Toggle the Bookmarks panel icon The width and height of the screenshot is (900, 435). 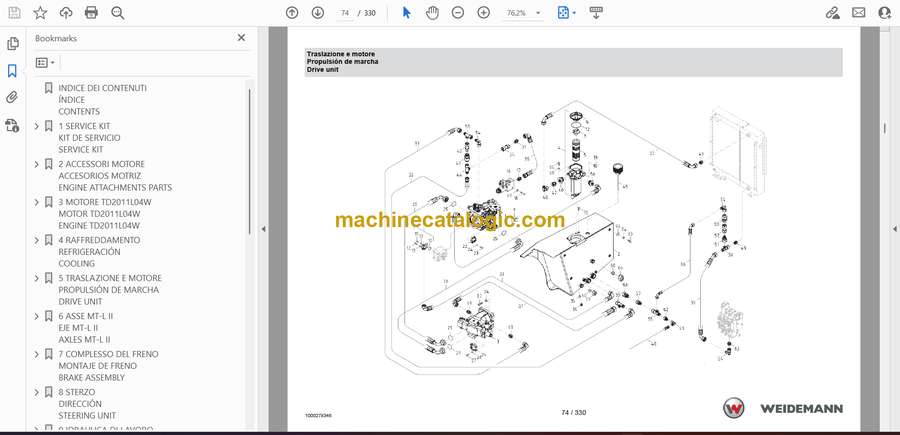tap(13, 71)
